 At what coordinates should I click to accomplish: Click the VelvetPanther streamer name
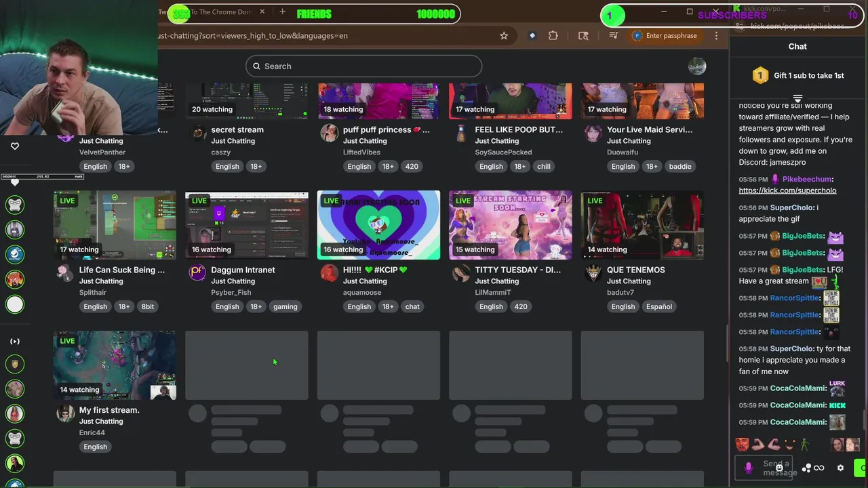[102, 152]
